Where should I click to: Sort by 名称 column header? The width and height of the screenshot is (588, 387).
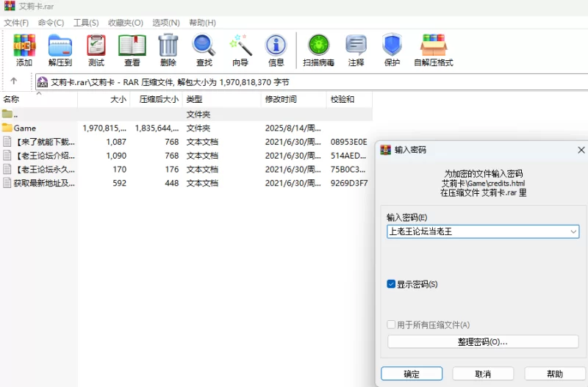point(39,99)
